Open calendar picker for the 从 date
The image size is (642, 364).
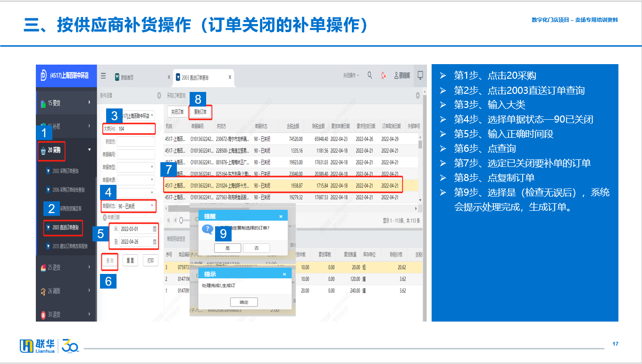[x=154, y=229]
